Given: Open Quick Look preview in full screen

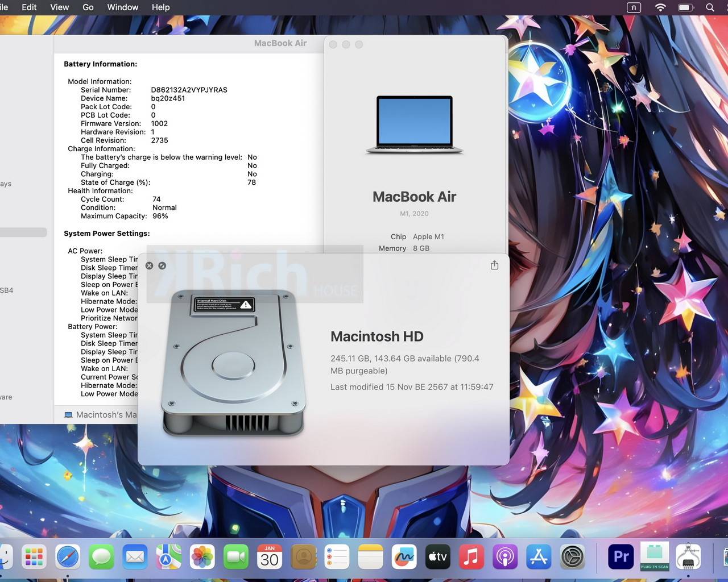Looking at the screenshot, I should pyautogui.click(x=162, y=265).
